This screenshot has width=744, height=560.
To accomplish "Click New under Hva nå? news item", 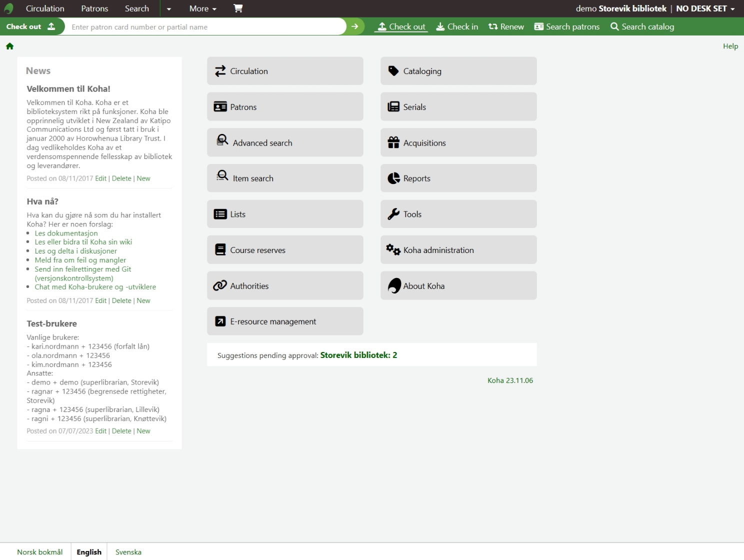I will [x=143, y=300].
